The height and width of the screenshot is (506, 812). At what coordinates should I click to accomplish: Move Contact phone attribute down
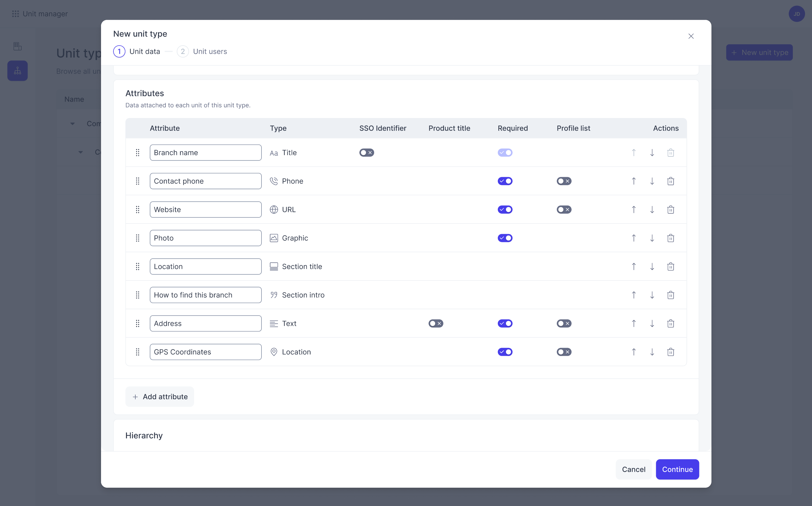coord(652,181)
